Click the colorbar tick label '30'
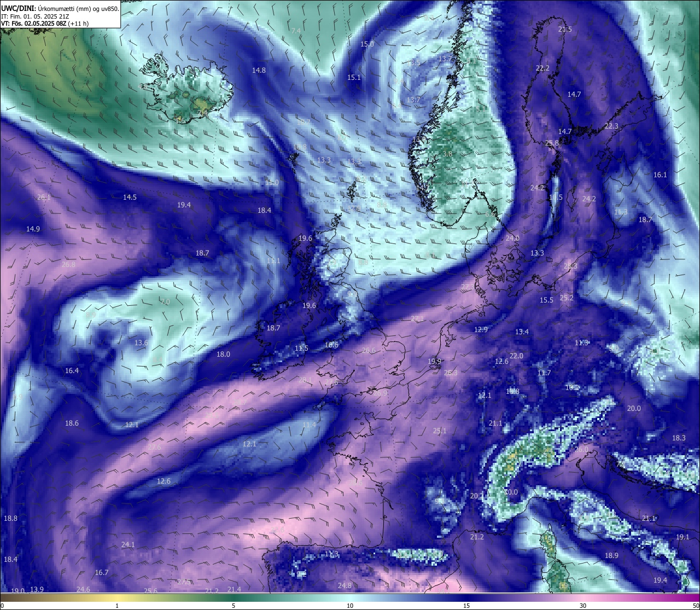Viewport: 700px width, 610px height. pyautogui.click(x=583, y=606)
